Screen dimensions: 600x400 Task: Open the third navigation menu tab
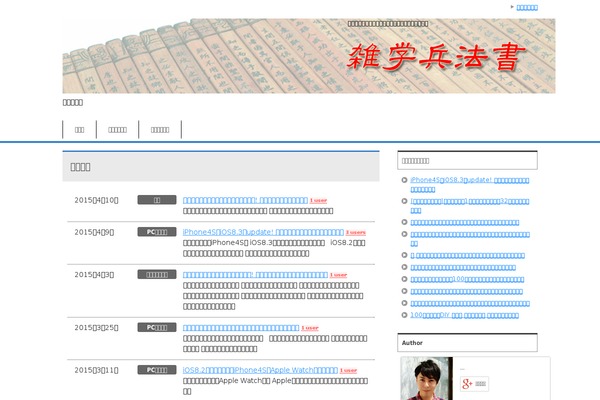coord(160,129)
